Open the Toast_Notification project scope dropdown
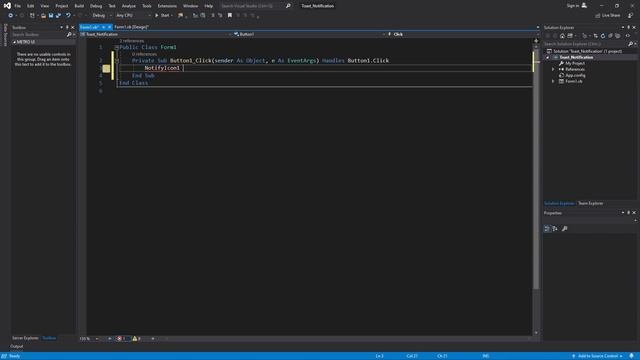This screenshot has width=640, height=360. click(x=156, y=34)
